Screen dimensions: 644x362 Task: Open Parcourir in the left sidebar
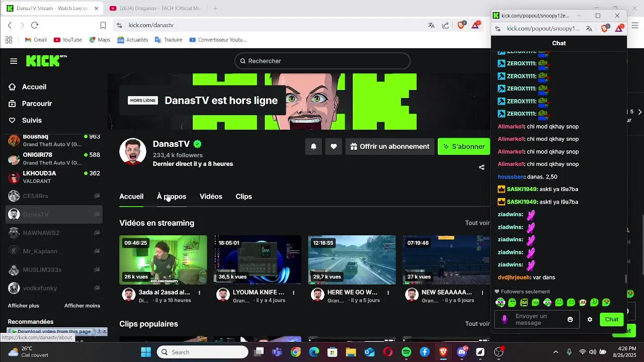pyautogui.click(x=31, y=104)
